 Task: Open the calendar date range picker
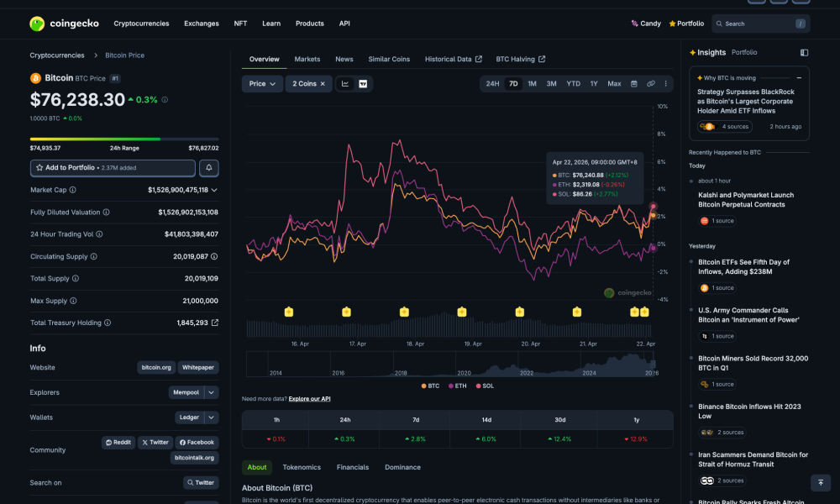[x=633, y=83]
